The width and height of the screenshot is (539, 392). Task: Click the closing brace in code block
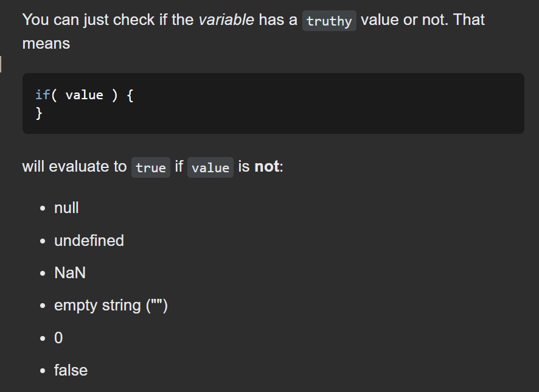39,113
